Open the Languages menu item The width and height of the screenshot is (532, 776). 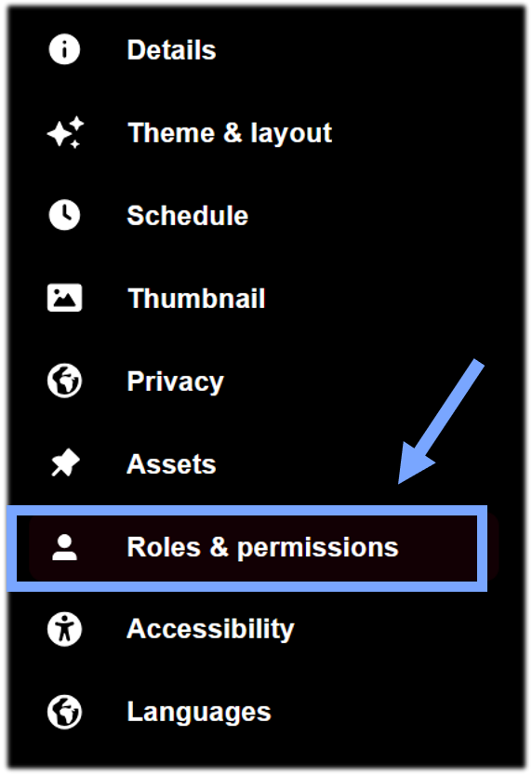pos(199,712)
